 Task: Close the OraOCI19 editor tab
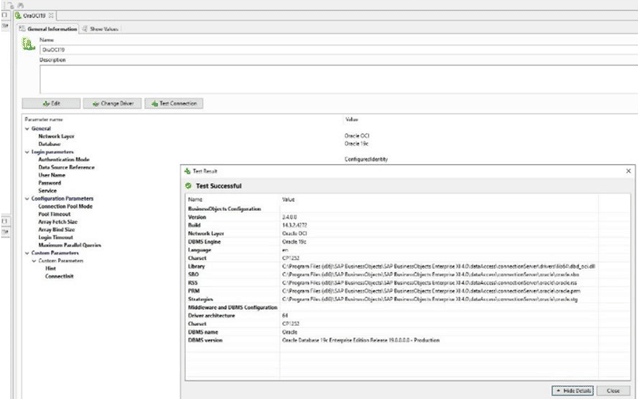click(51, 15)
